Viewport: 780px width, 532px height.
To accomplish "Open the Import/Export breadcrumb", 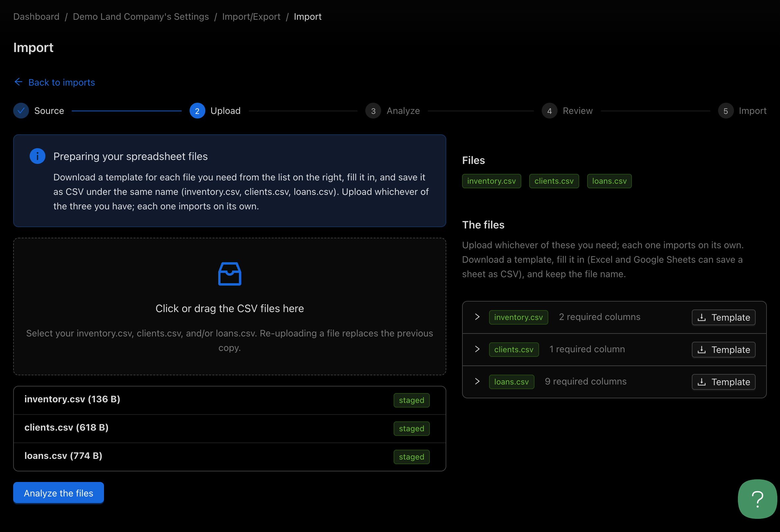I will tap(251, 16).
